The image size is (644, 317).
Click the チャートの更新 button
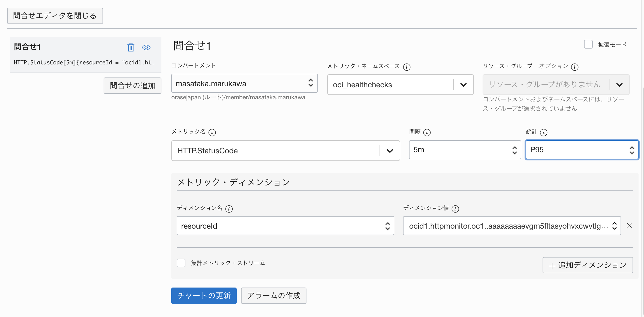tap(204, 296)
